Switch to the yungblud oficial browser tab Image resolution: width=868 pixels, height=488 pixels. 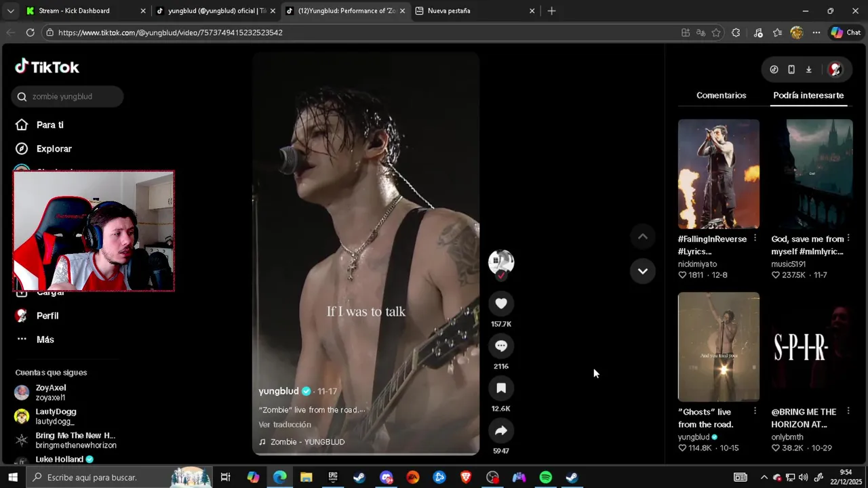click(215, 11)
